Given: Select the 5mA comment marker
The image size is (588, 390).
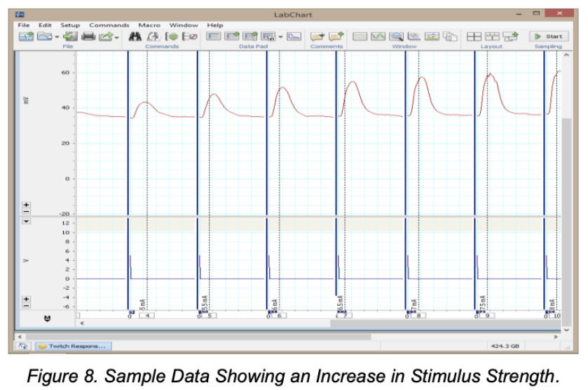Looking at the screenshot, I should coord(142,304).
